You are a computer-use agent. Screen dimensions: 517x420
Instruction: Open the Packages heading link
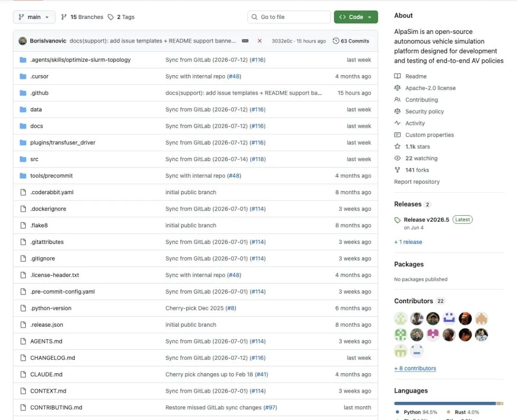409,264
